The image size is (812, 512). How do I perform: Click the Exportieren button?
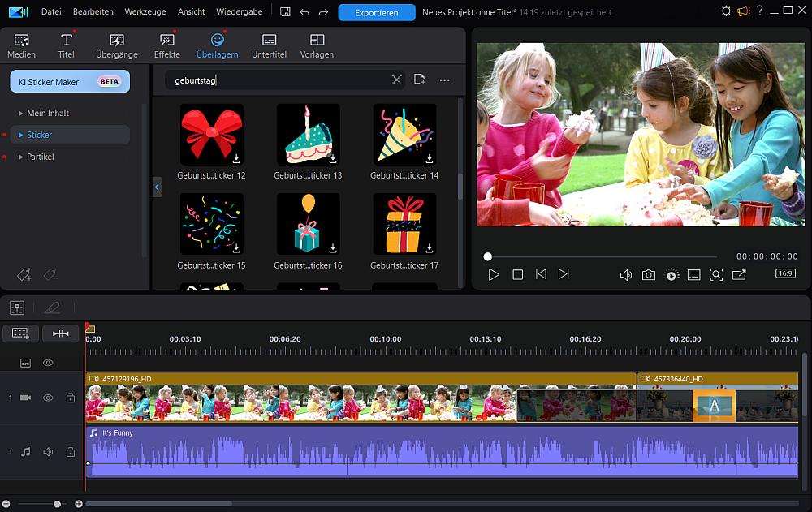coord(376,13)
